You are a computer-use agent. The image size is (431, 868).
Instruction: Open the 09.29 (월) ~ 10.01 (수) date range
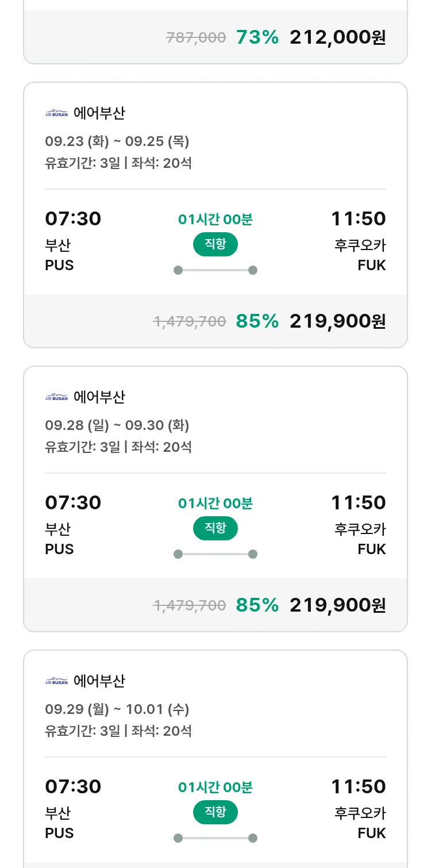pyautogui.click(x=117, y=709)
